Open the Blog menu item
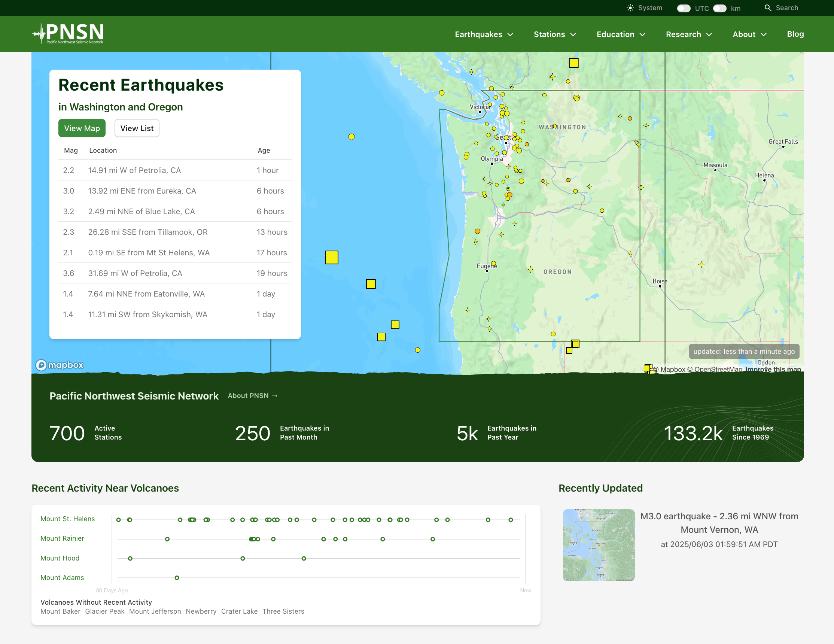The width and height of the screenshot is (834, 644). (x=795, y=34)
